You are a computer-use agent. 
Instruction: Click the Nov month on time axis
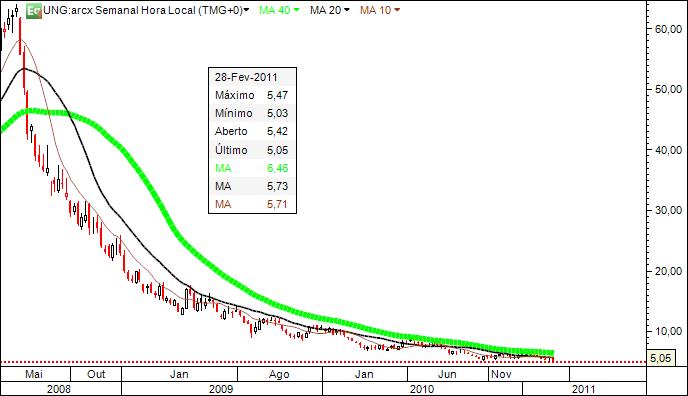[501, 374]
